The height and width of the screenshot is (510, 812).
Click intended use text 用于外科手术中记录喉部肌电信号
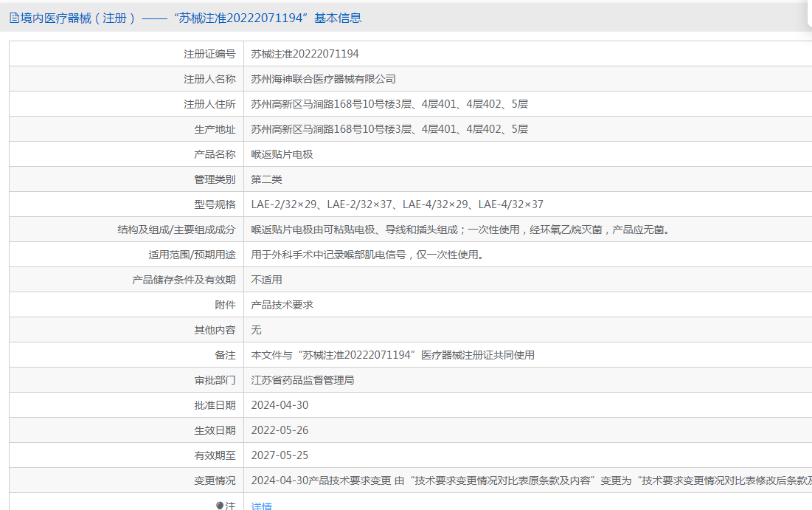[369, 255]
